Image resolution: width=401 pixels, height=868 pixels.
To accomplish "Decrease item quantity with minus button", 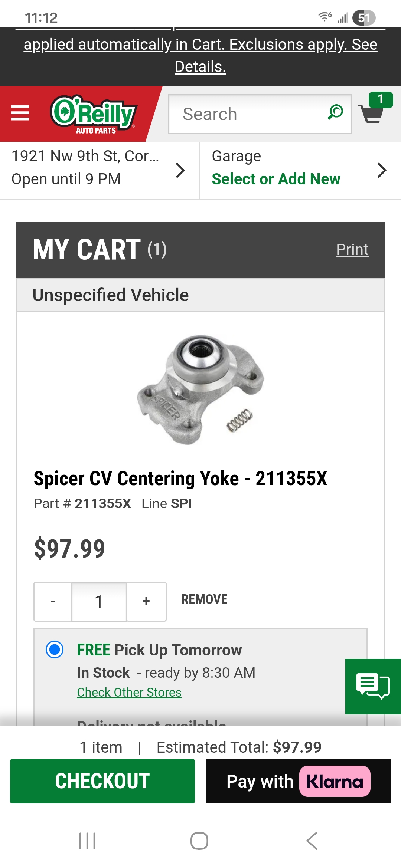I will (53, 601).
